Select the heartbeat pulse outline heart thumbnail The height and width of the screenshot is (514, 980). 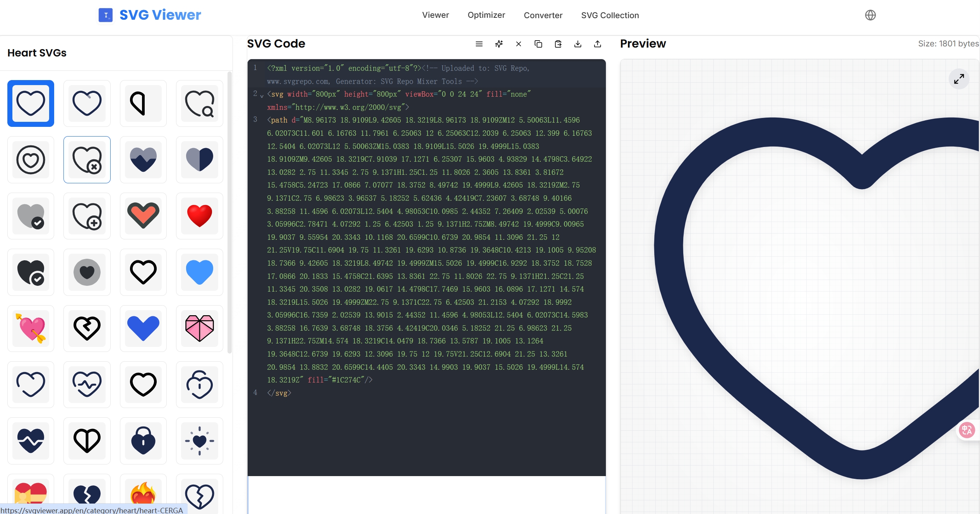click(x=87, y=384)
